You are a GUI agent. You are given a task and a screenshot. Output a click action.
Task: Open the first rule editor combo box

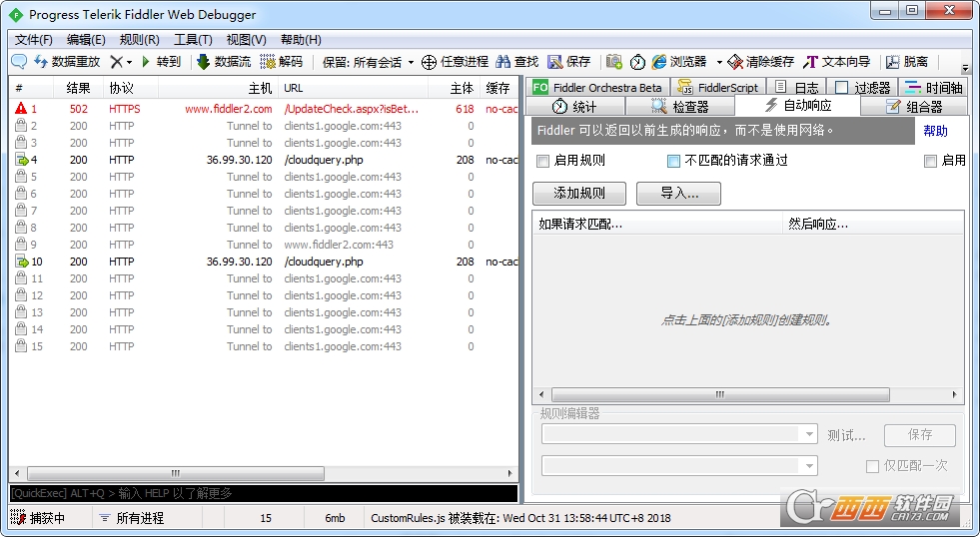click(679, 434)
